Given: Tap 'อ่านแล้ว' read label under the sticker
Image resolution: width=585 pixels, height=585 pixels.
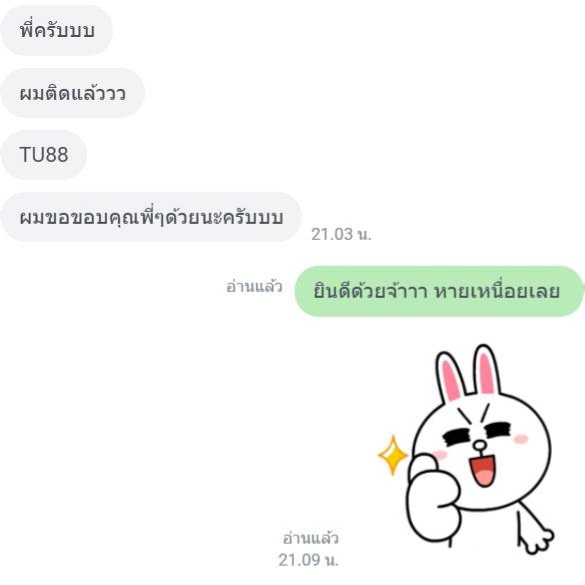Looking at the screenshot, I should [x=310, y=538].
